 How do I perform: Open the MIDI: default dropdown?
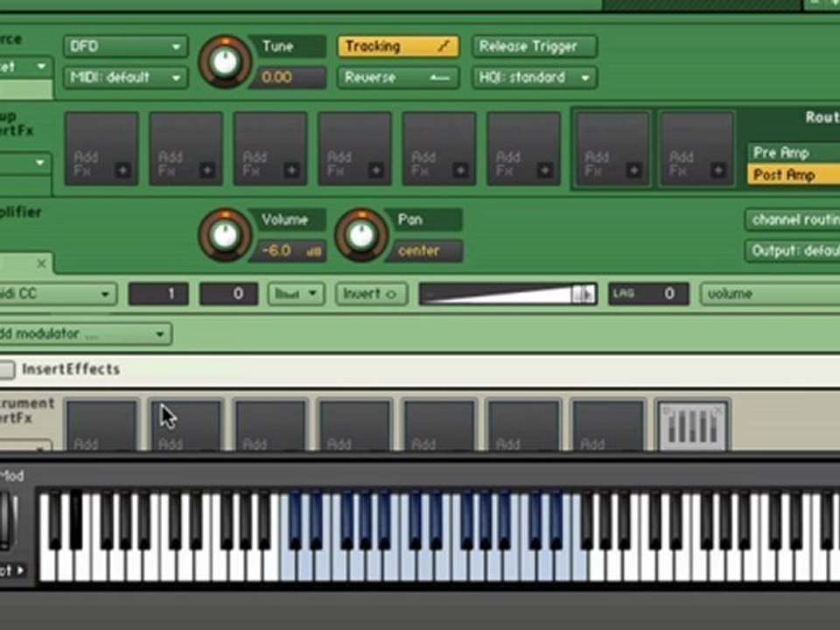coord(125,78)
